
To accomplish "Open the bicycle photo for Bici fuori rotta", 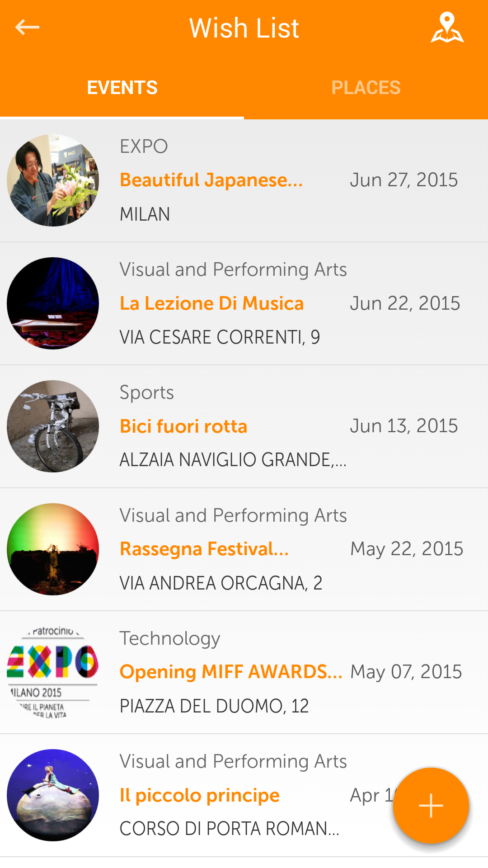I will (53, 426).
